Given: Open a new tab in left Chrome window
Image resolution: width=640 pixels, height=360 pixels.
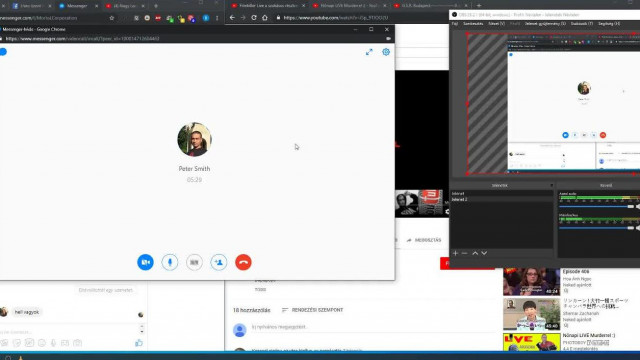Looking at the screenshot, I should 156,6.
